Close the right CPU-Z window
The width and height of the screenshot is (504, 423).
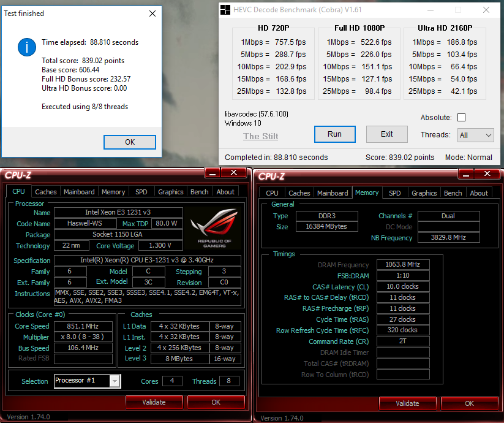tap(487, 174)
